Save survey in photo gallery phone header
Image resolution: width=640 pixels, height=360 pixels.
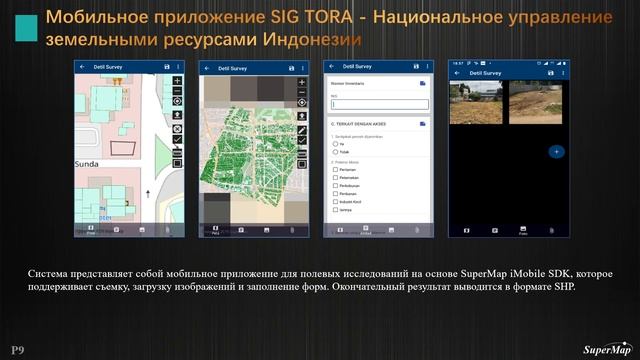(x=551, y=73)
